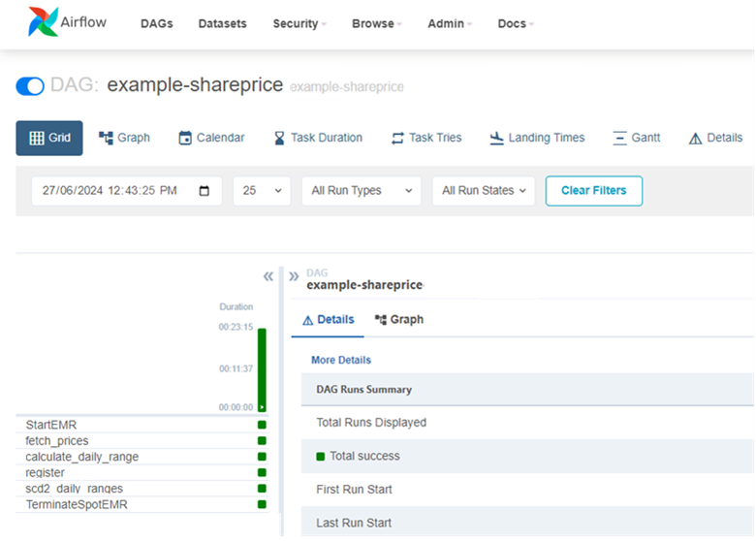The image size is (756, 541).
Task: Expand the Browse dropdown menu
Action: pyautogui.click(x=377, y=23)
